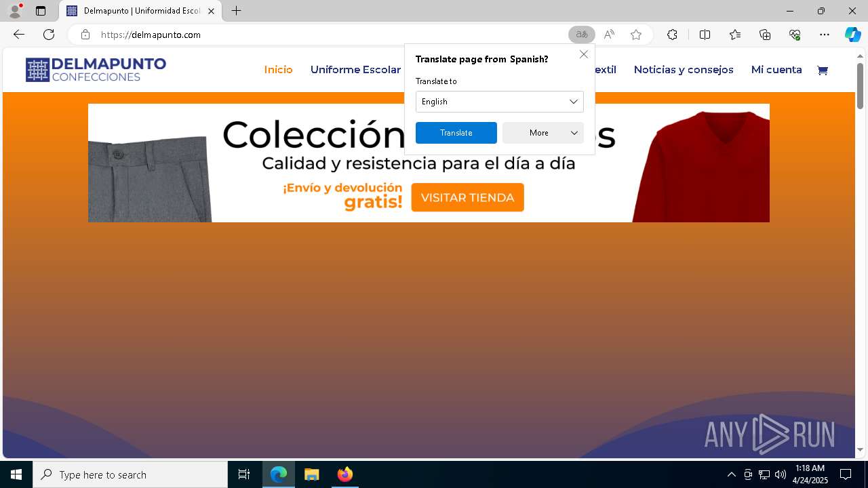Screen dimensions: 868x488
Task: Open Settings and more ellipsis menu
Action: (x=825, y=35)
